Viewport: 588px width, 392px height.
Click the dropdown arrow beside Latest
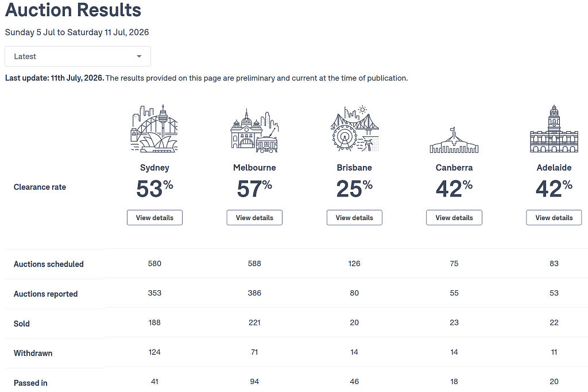tap(139, 56)
